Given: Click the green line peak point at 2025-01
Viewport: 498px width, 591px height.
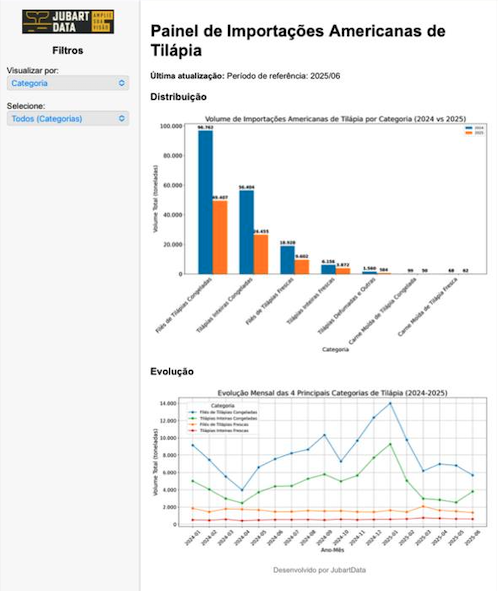Looking at the screenshot, I should [x=390, y=444].
